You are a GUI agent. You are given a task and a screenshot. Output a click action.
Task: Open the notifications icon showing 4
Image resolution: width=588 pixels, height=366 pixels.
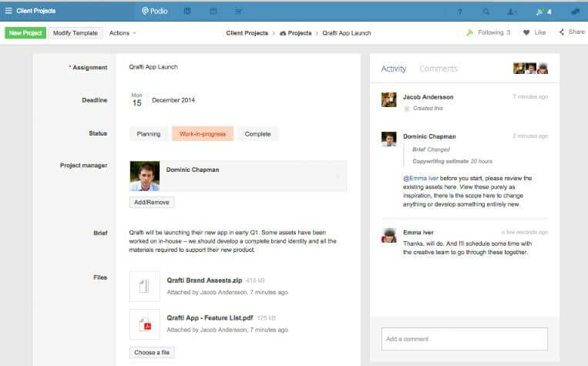(543, 12)
